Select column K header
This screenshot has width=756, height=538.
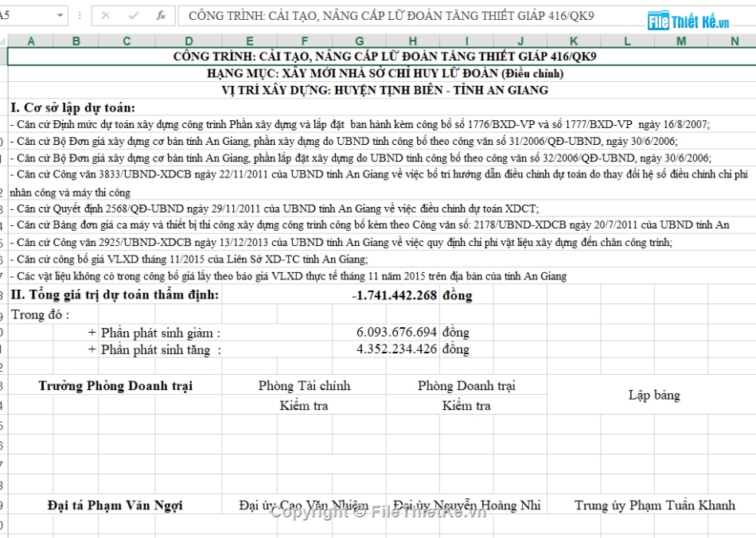pyautogui.click(x=574, y=41)
